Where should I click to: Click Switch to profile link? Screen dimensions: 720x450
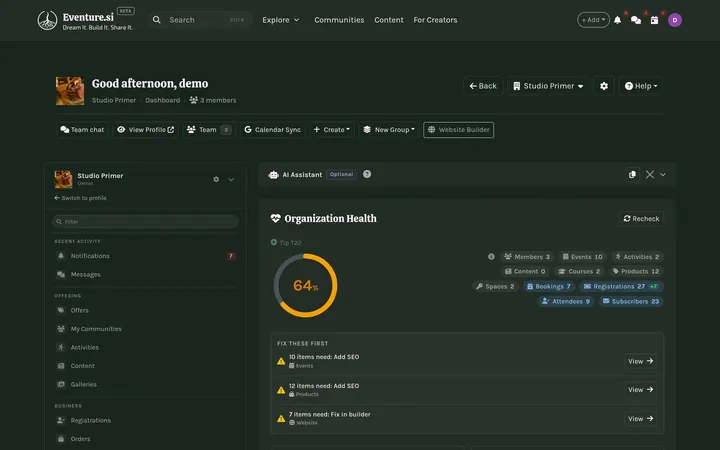(80, 198)
